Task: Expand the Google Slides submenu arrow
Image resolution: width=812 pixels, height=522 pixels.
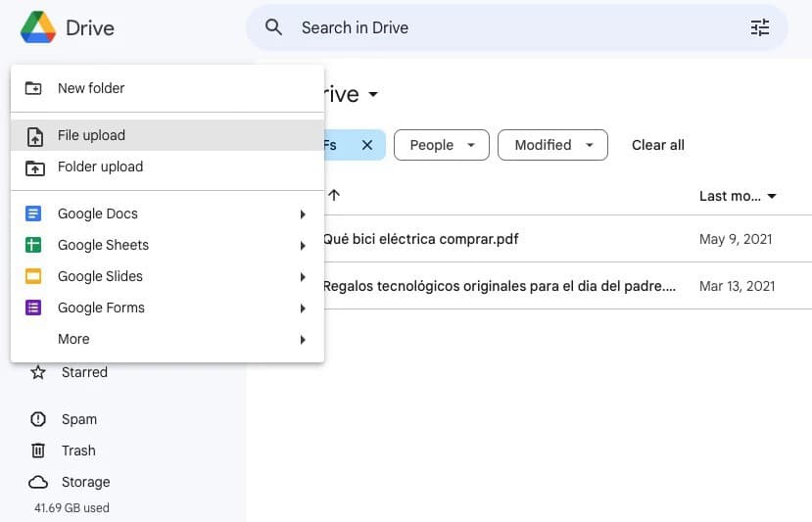Action: [x=303, y=277]
